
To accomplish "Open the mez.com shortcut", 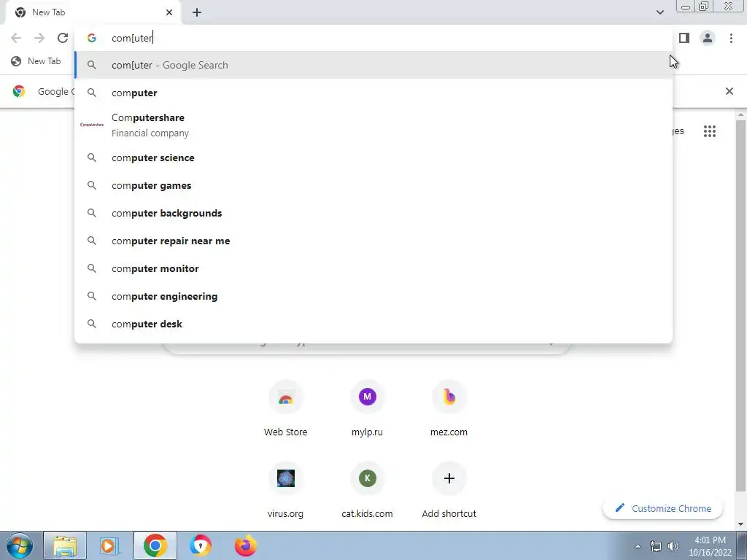I will (449, 410).
